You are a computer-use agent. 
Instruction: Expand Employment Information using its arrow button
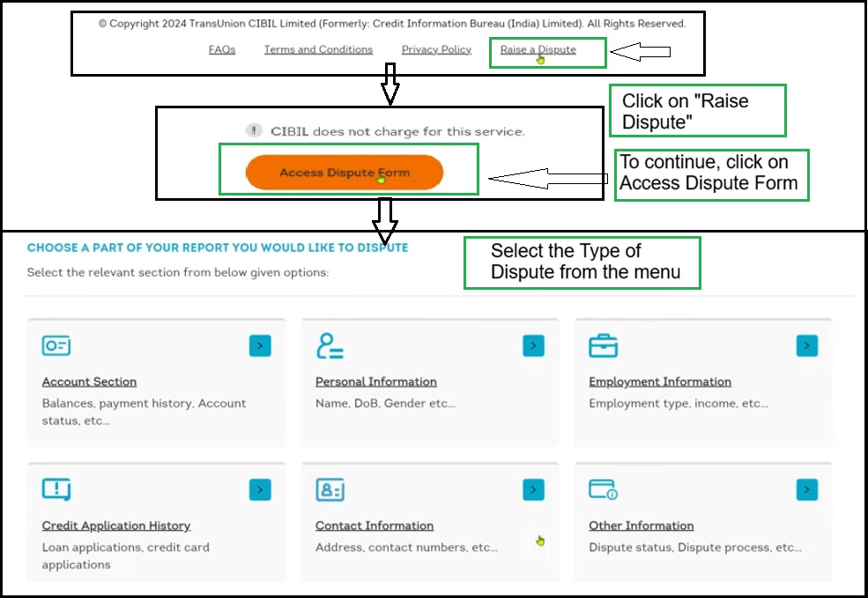[x=807, y=346]
